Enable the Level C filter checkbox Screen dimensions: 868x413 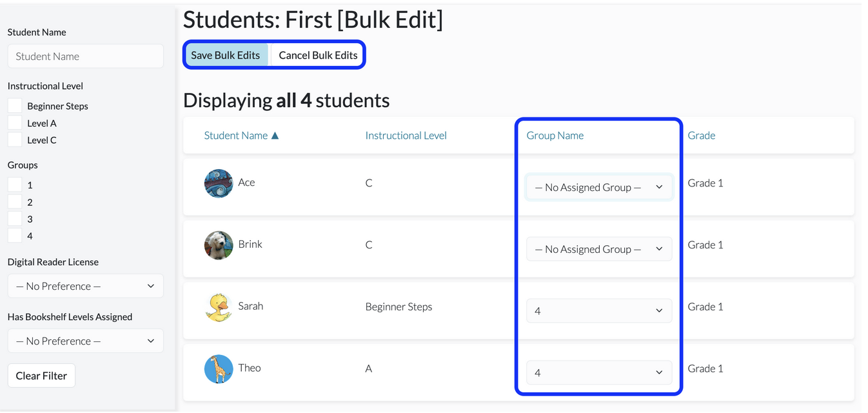pyautogui.click(x=15, y=139)
